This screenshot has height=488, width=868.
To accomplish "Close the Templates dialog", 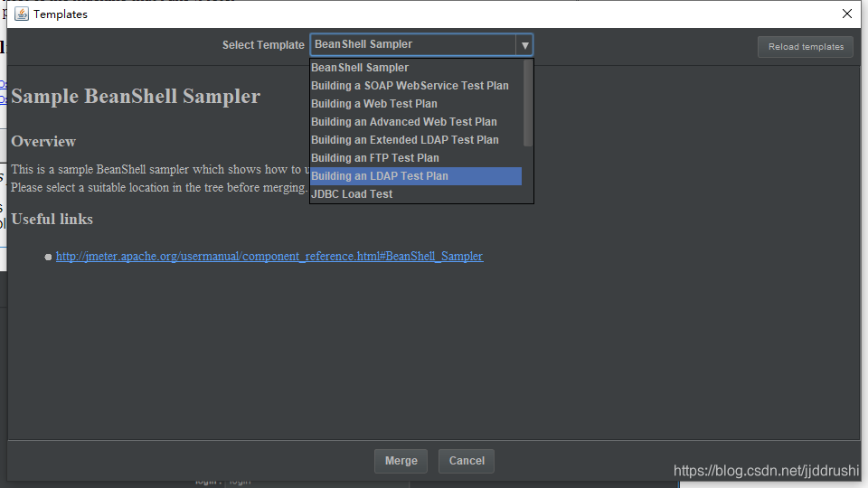I will click(x=847, y=14).
